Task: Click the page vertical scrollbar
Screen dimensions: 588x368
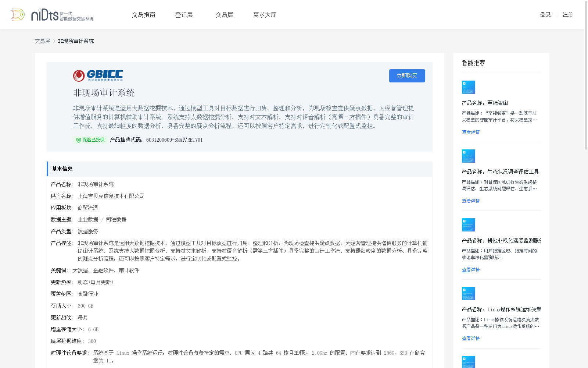Action: pos(586,75)
